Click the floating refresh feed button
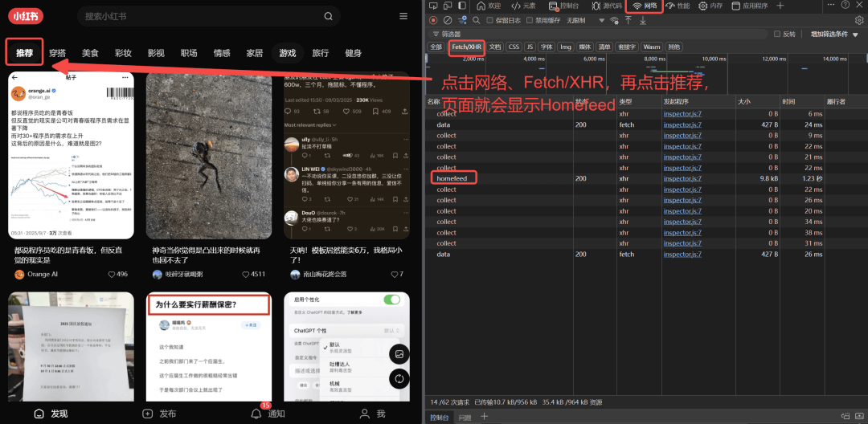Screen dimensions: 868x424 pos(399,378)
